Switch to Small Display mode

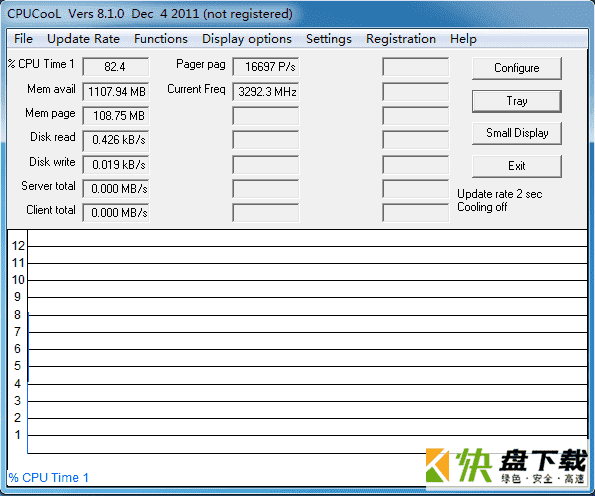[516, 133]
